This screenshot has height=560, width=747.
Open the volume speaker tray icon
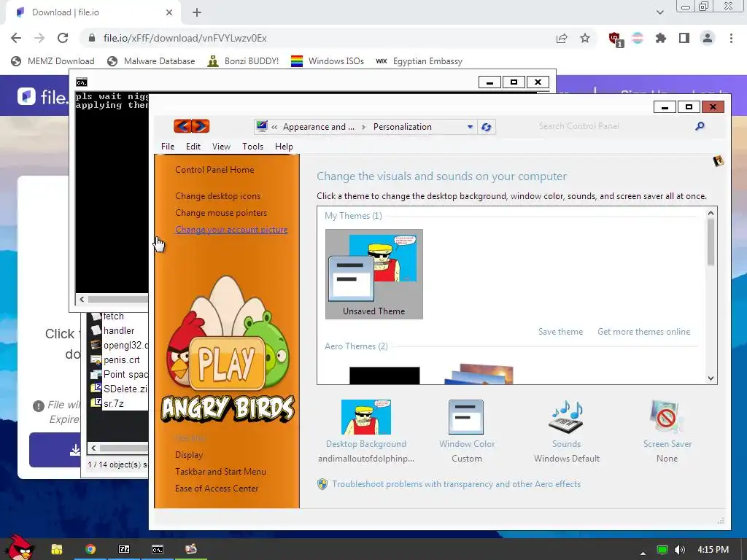point(680,550)
